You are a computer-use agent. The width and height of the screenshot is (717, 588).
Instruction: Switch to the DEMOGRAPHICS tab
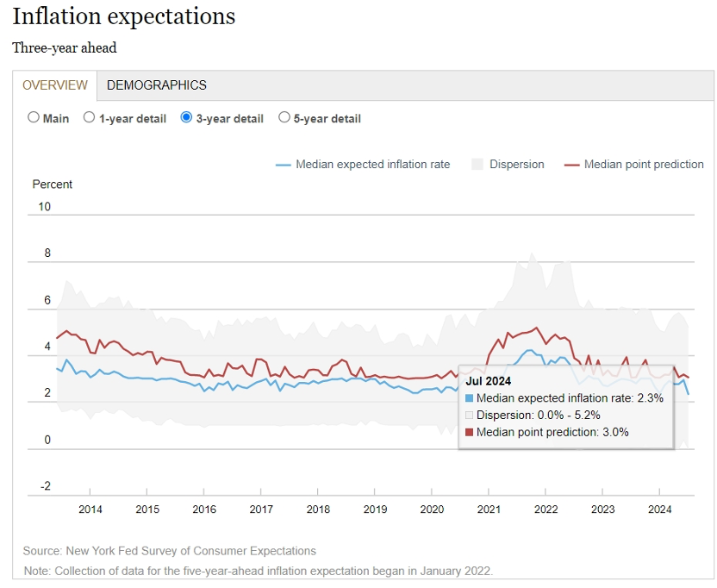pyautogui.click(x=156, y=85)
